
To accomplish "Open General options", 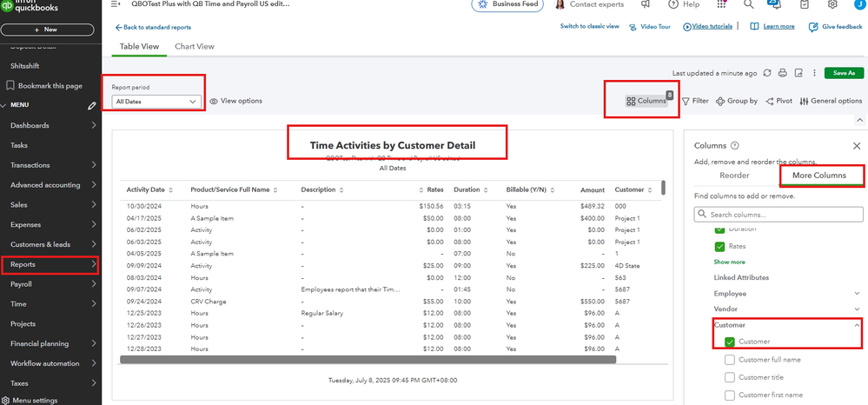I will pos(831,102).
